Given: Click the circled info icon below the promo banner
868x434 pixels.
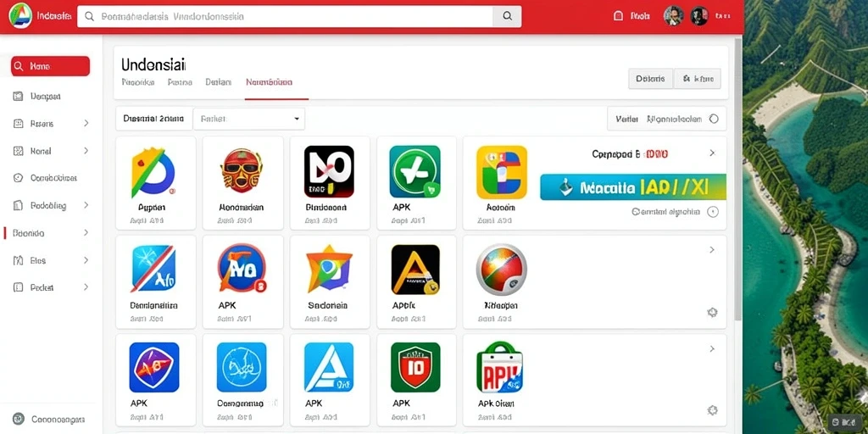Looking at the screenshot, I should click(x=713, y=211).
